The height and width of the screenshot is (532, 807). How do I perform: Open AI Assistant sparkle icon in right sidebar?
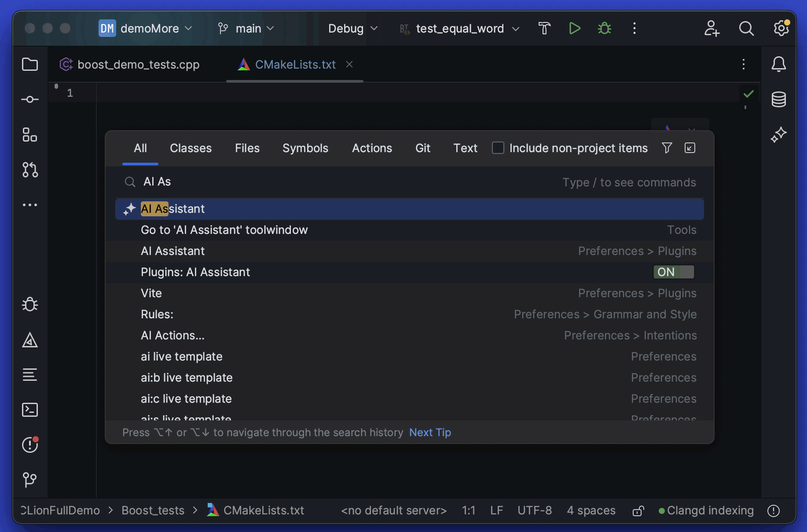click(779, 135)
